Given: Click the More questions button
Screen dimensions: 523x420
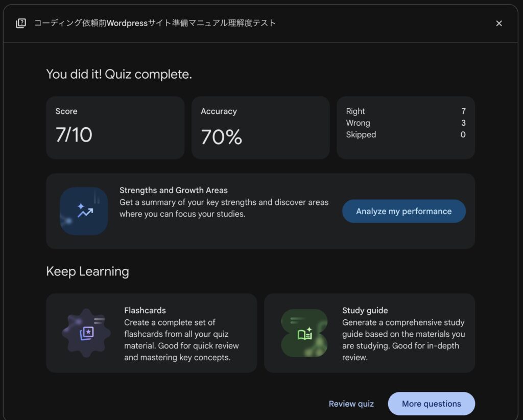Looking at the screenshot, I should 431,404.
